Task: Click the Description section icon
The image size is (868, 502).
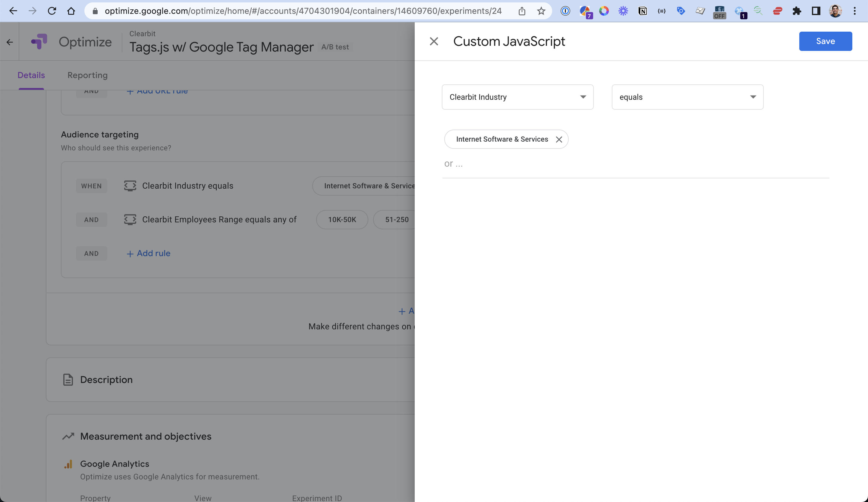Action: [x=68, y=379]
